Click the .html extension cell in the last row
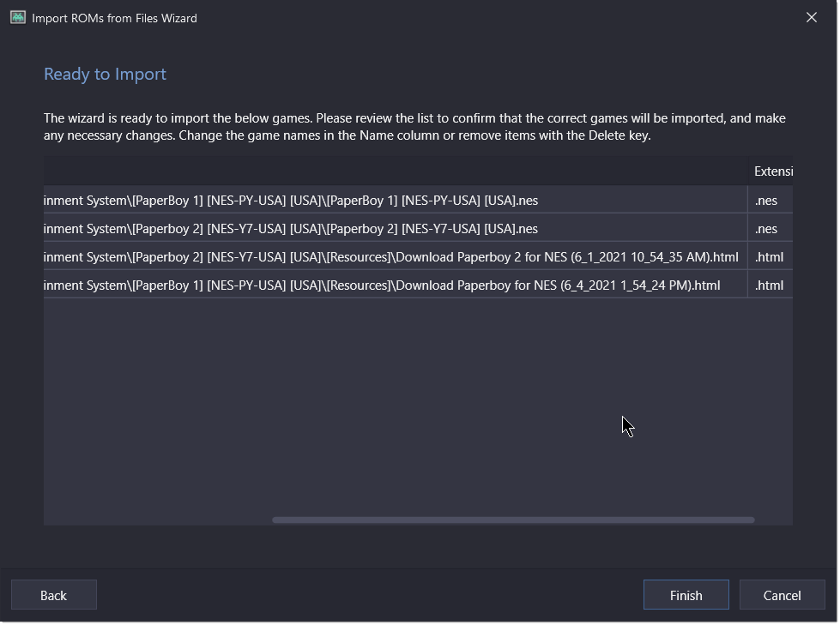This screenshot has width=840, height=625. tap(771, 285)
